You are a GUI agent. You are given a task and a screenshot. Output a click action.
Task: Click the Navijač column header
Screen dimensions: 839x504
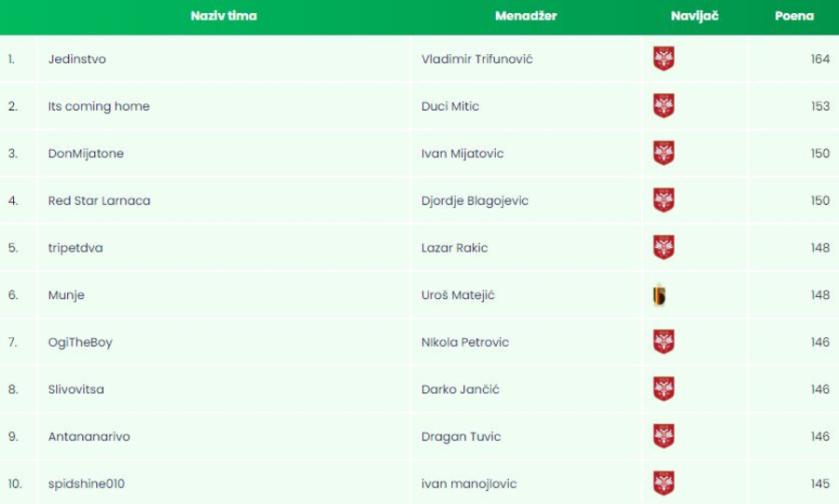click(695, 16)
